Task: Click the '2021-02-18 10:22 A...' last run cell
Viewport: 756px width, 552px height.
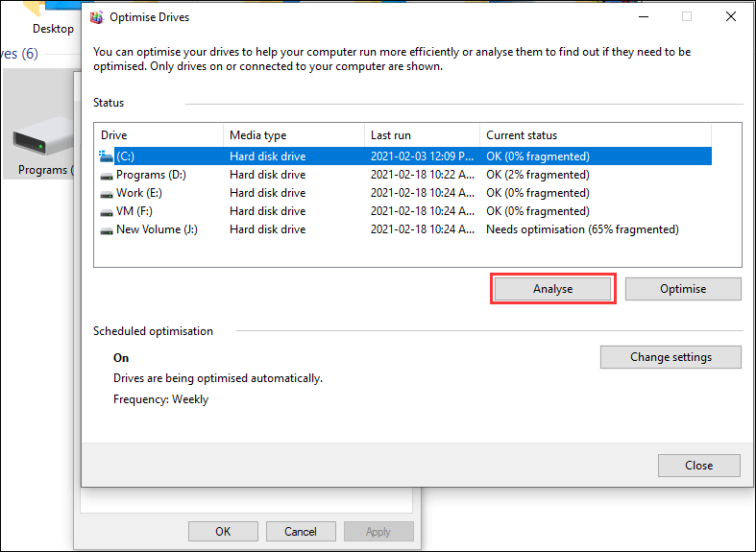Action: pos(422,175)
